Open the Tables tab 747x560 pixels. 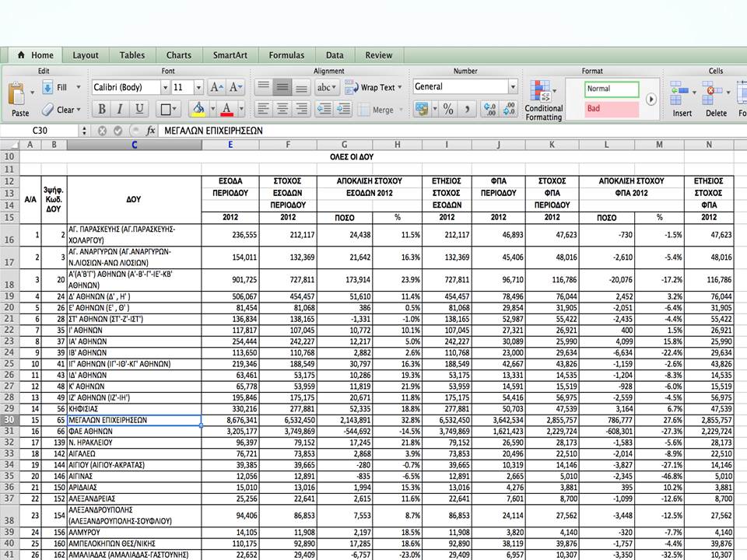[132, 55]
